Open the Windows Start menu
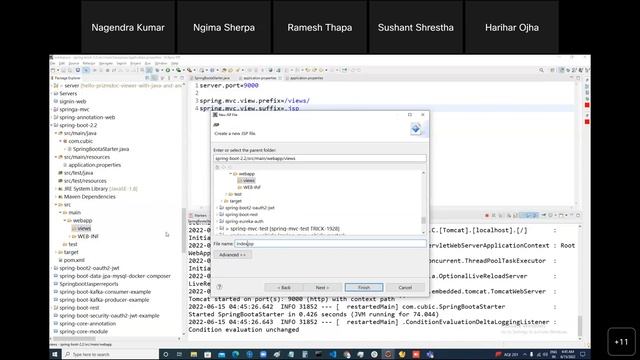This screenshot has height=360, width=640. click(55, 354)
